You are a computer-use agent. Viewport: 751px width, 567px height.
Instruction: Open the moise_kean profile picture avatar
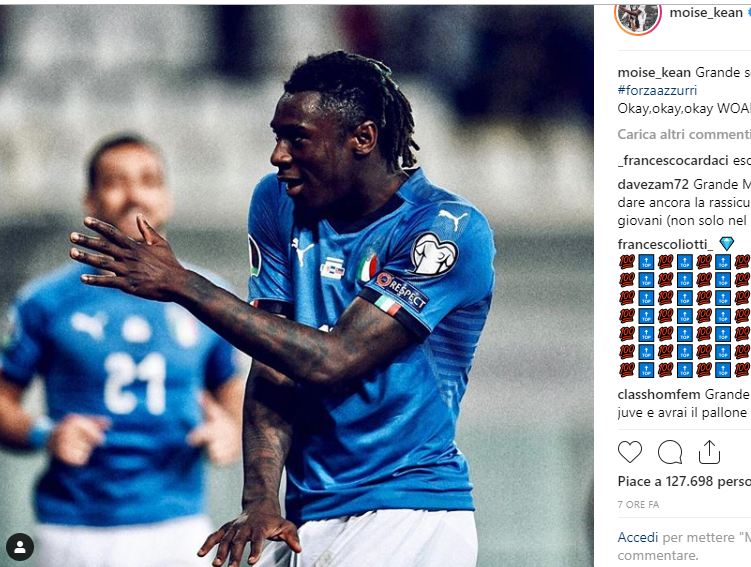637,15
